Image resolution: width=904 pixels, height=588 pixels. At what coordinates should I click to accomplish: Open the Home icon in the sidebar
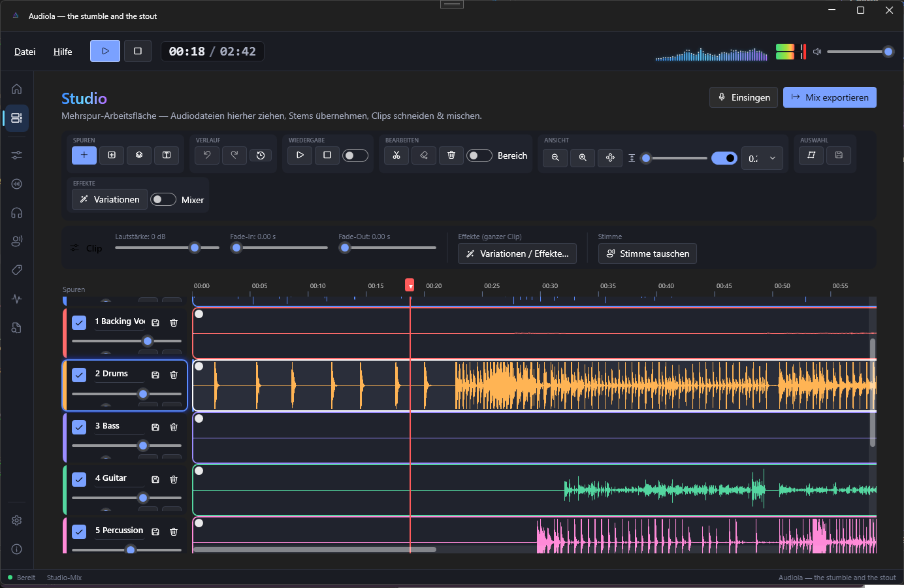click(x=17, y=89)
